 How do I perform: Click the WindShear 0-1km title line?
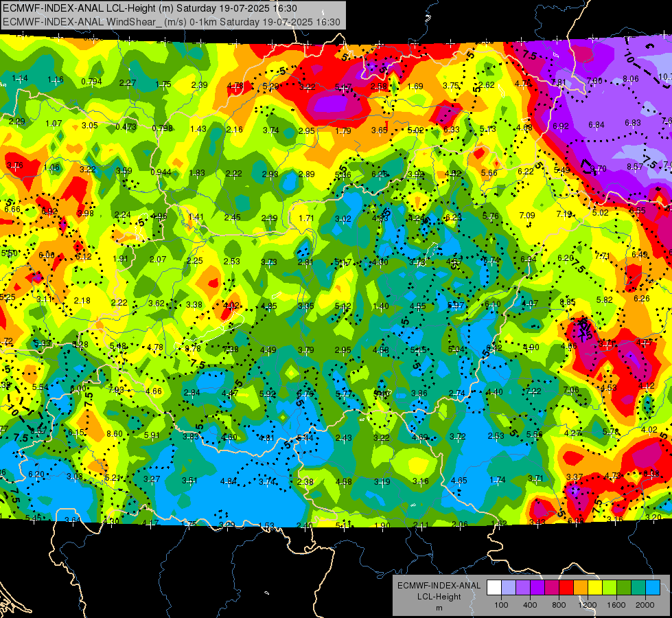pos(172,22)
